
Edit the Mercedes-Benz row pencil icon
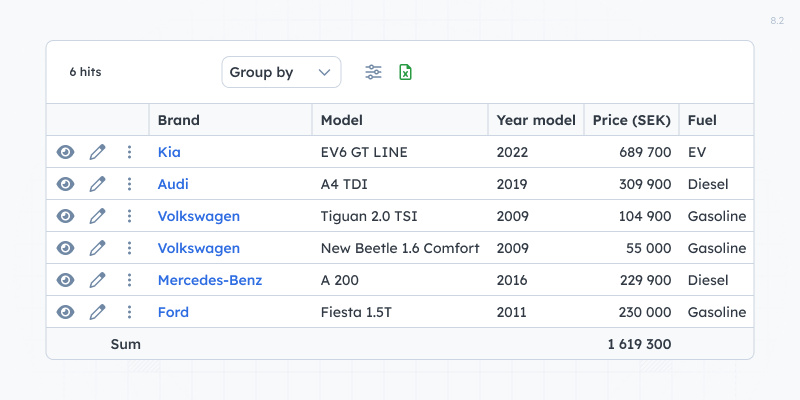(97, 280)
